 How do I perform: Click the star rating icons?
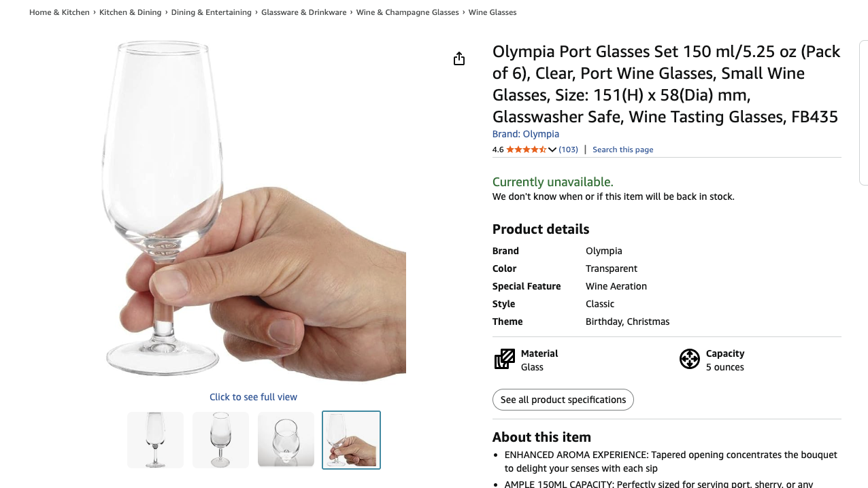526,150
